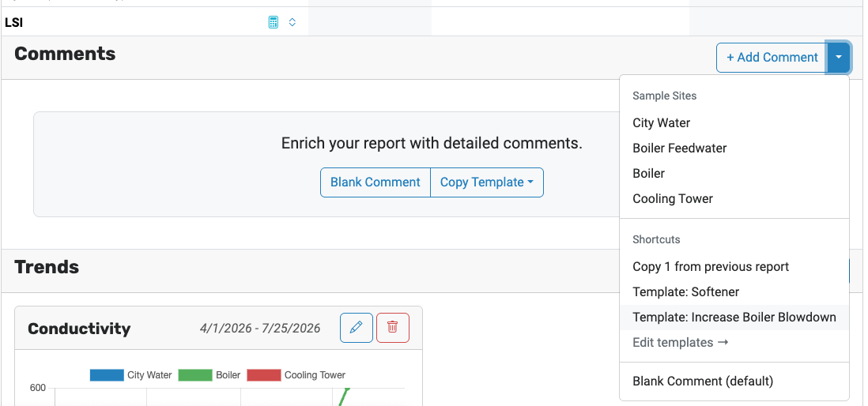Choose Boiler from Sample Sites menu

tap(734, 174)
